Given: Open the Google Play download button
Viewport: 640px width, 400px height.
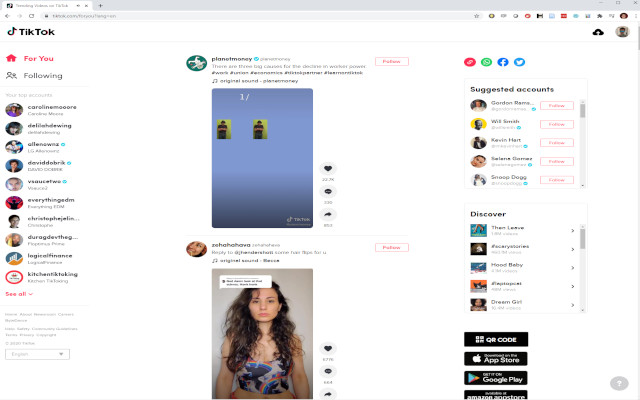Looking at the screenshot, I should (x=496, y=378).
